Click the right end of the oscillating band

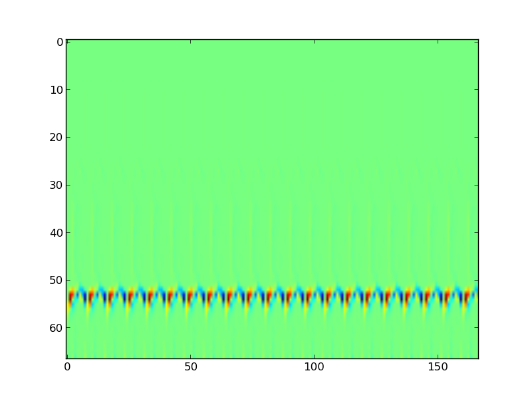tap(475, 294)
